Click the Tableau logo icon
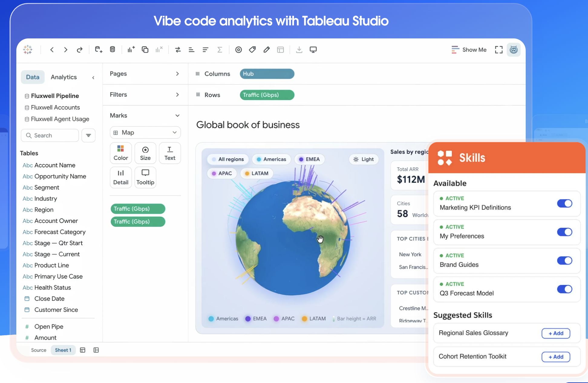Screen dimensions: 588x383 pos(28,50)
